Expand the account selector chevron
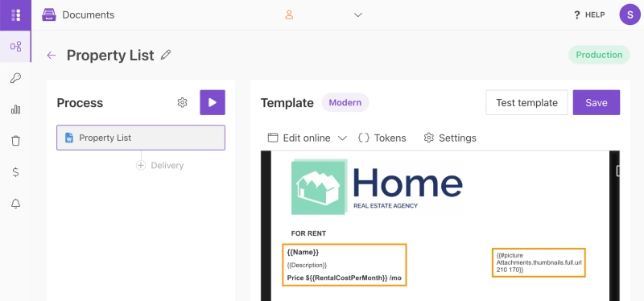The width and height of the screenshot is (644, 301). tap(358, 14)
